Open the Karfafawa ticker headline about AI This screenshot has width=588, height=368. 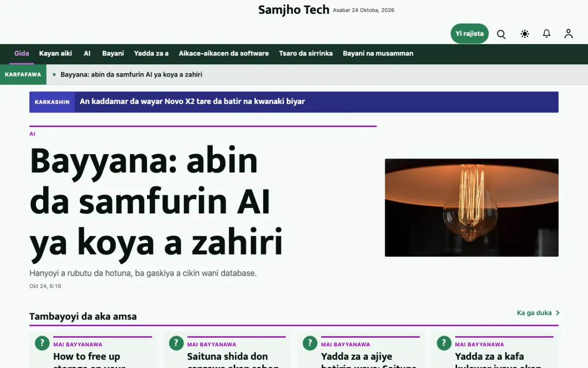pyautogui.click(x=131, y=75)
